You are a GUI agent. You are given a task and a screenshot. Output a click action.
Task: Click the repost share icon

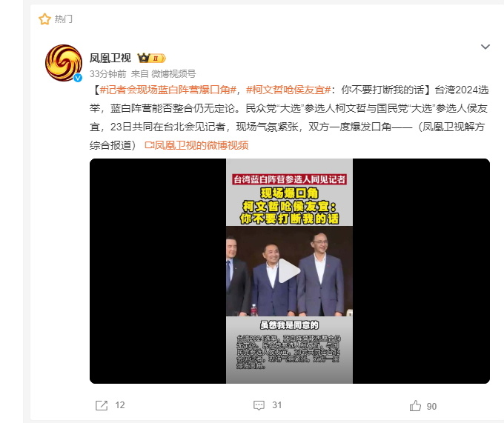coord(102,405)
